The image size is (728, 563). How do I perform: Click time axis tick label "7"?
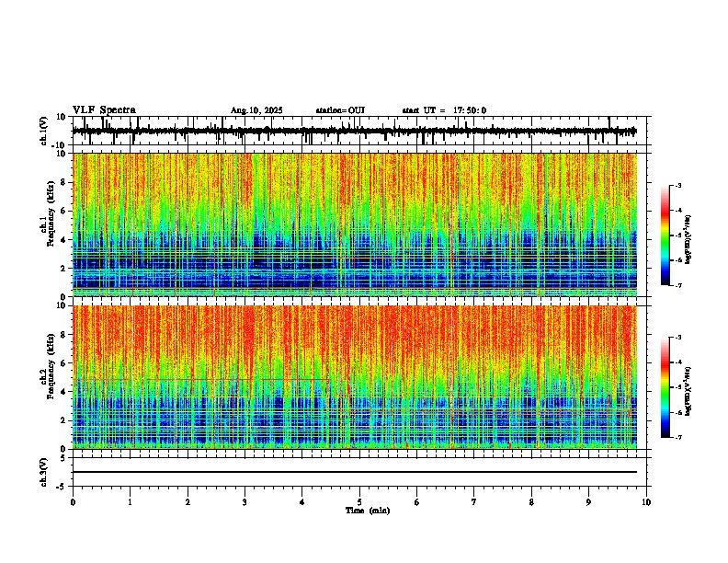(x=474, y=502)
